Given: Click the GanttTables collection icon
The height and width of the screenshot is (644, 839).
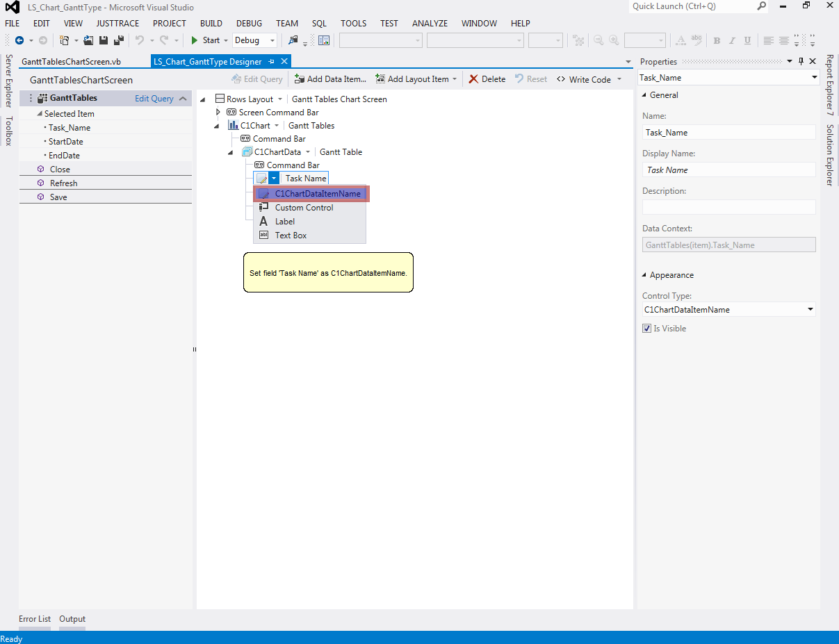Looking at the screenshot, I should coord(42,98).
